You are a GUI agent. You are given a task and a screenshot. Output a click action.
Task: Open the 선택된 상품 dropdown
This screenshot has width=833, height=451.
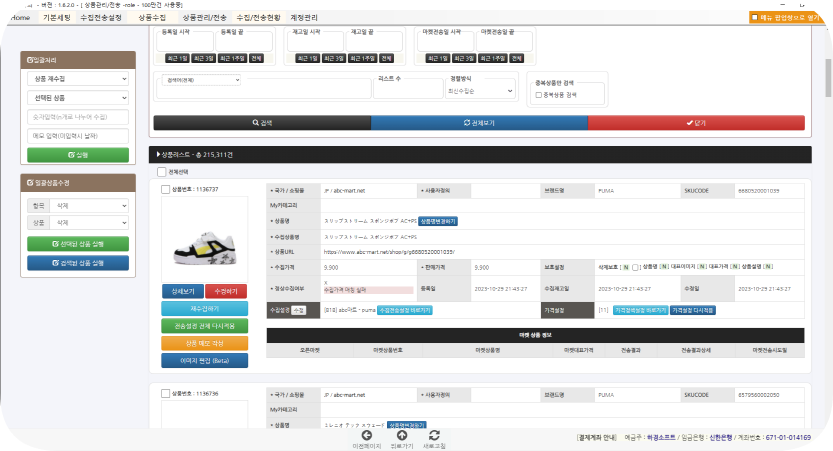(78, 98)
